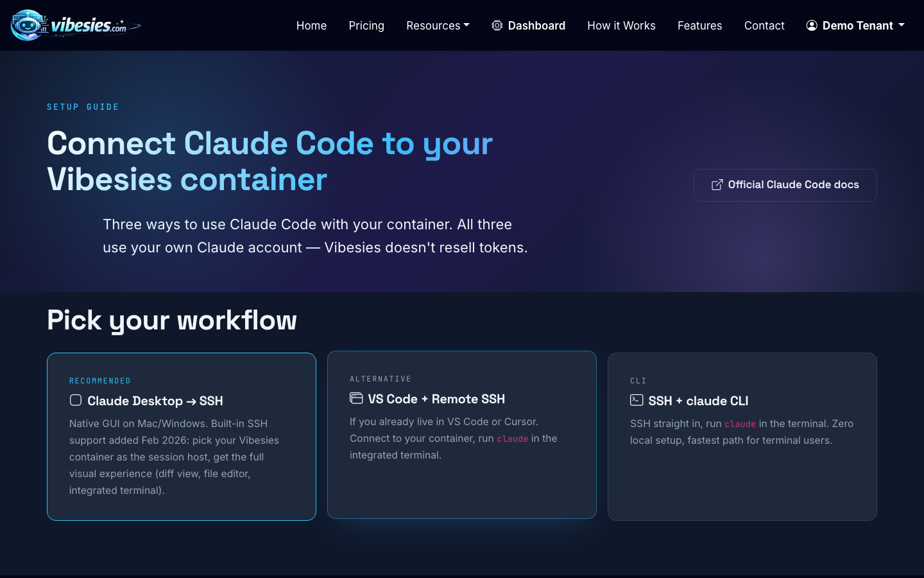The height and width of the screenshot is (578, 924).
Task: Expand the Resources dropdown menu
Action: pos(438,26)
